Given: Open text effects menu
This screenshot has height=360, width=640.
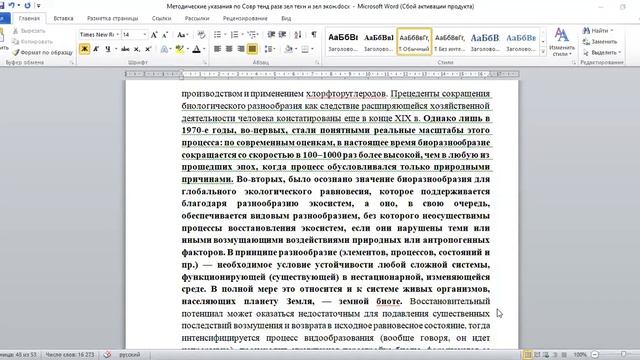Looking at the screenshot, I should [164, 49].
